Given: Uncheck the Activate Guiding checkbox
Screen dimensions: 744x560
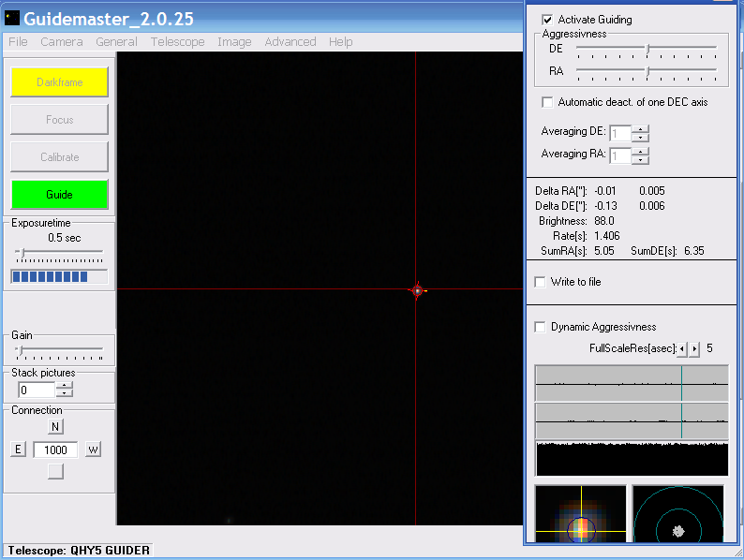Looking at the screenshot, I should click(x=547, y=20).
